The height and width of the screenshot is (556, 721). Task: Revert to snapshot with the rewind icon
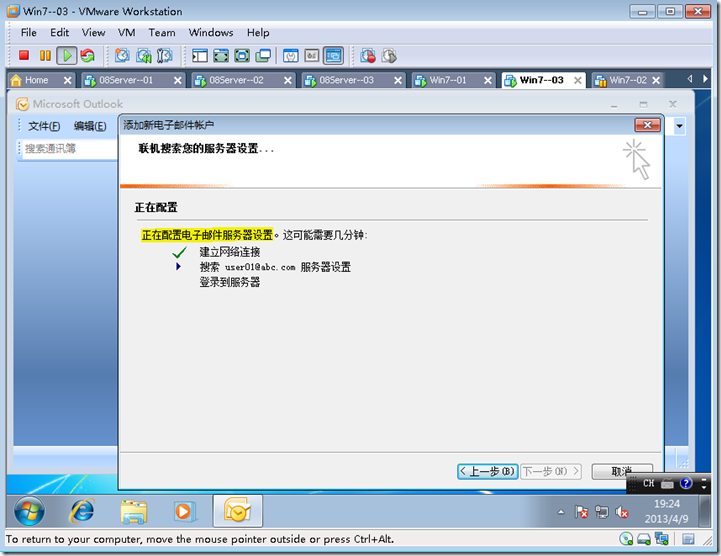point(143,56)
